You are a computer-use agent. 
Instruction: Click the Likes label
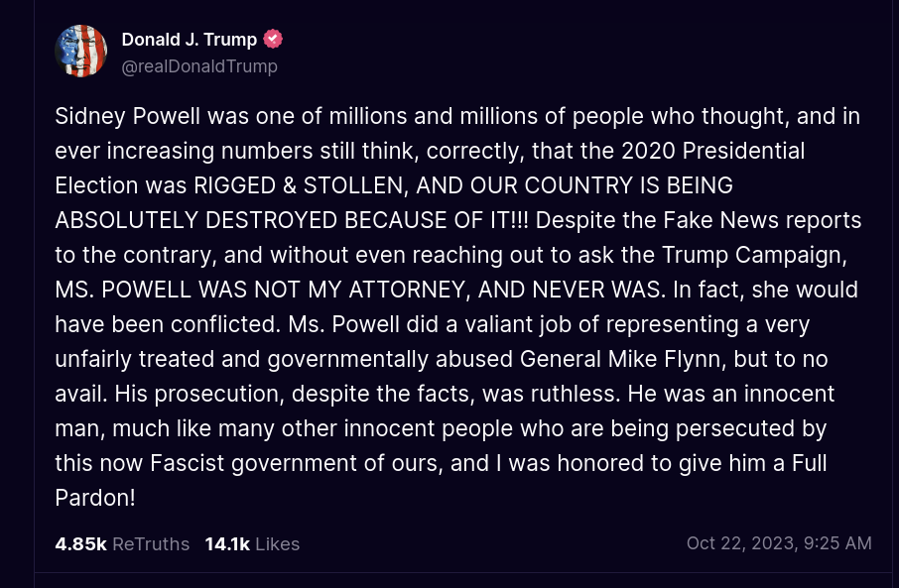click(x=278, y=543)
